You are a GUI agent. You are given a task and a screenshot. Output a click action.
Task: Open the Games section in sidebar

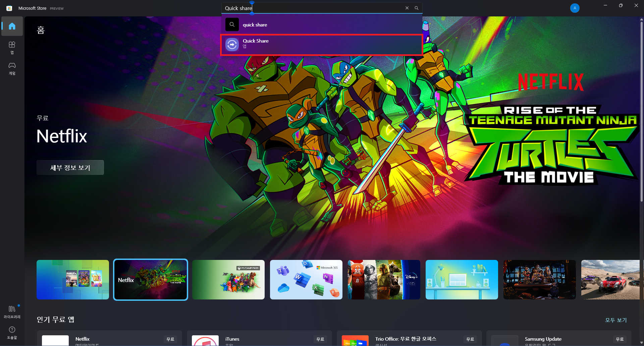[12, 68]
